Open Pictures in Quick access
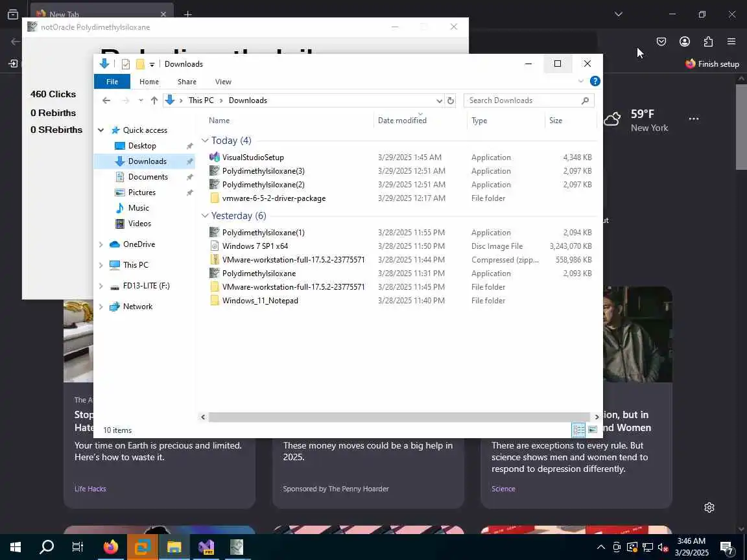Screen dimensions: 747x560 pyautogui.click(x=141, y=192)
